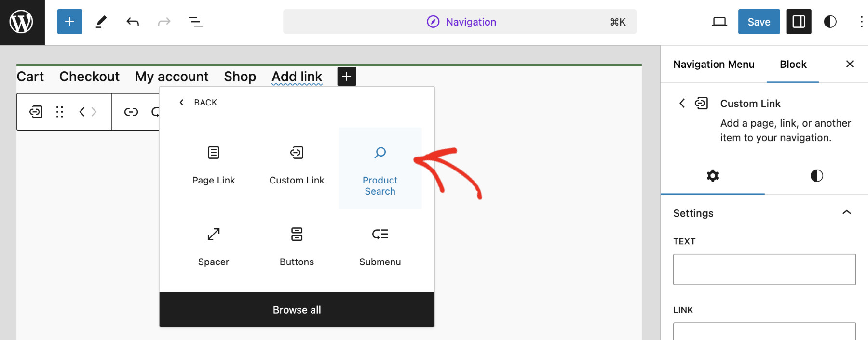This screenshot has width=868, height=340.
Task: Select the My account menu item
Action: point(172,77)
